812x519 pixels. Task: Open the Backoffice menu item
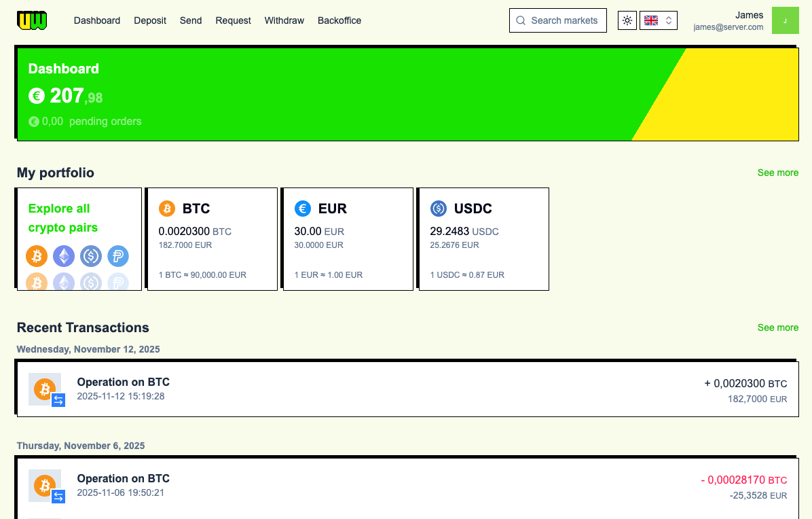(x=339, y=20)
